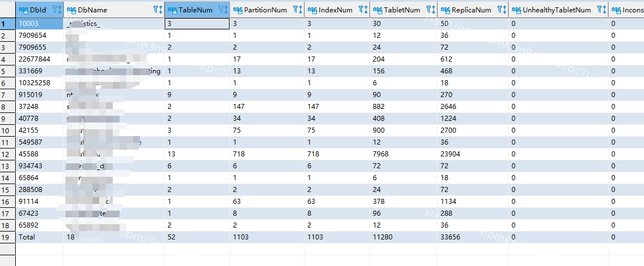Click the filter/sort icon in UnhealthyTabletNum header
Viewport: 644px width, 266px height.
coord(601,10)
